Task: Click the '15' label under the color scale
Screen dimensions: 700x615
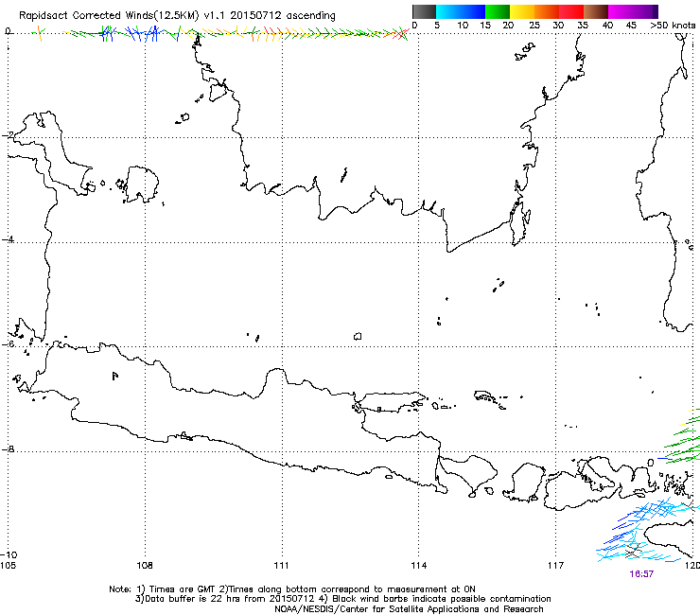Action: tap(485, 26)
